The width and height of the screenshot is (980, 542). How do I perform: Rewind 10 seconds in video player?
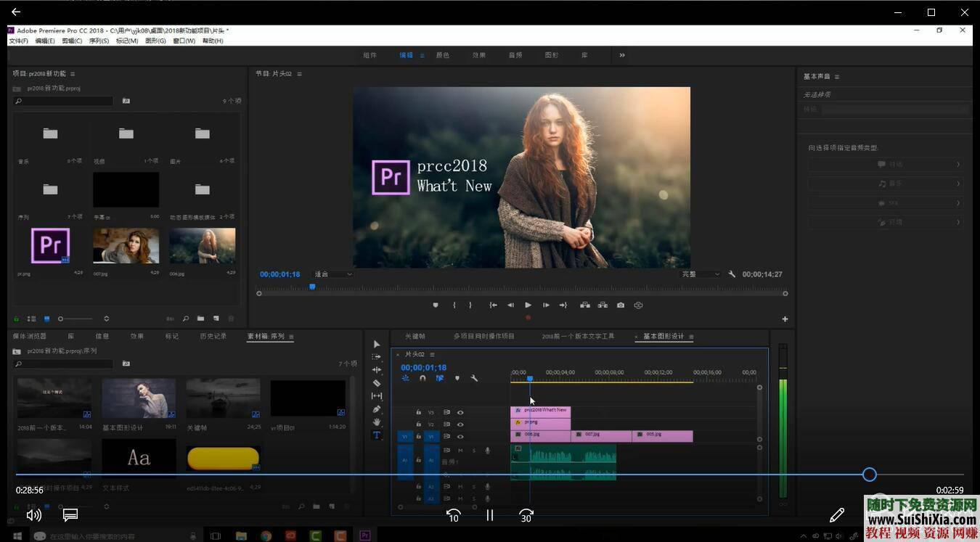tap(454, 515)
